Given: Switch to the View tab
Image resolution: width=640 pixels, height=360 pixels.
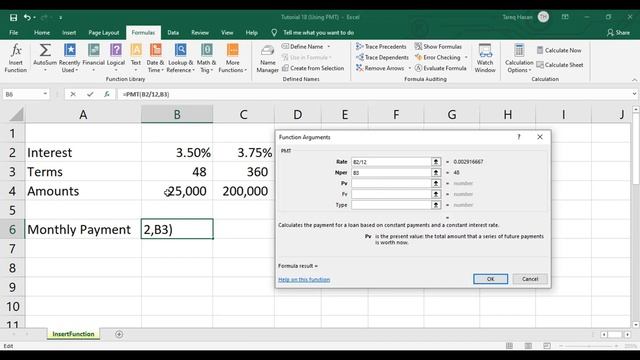Looking at the screenshot, I should (x=227, y=33).
